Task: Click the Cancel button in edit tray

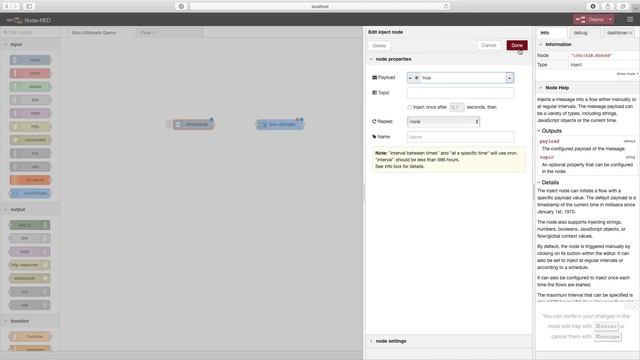Action: [x=489, y=45]
